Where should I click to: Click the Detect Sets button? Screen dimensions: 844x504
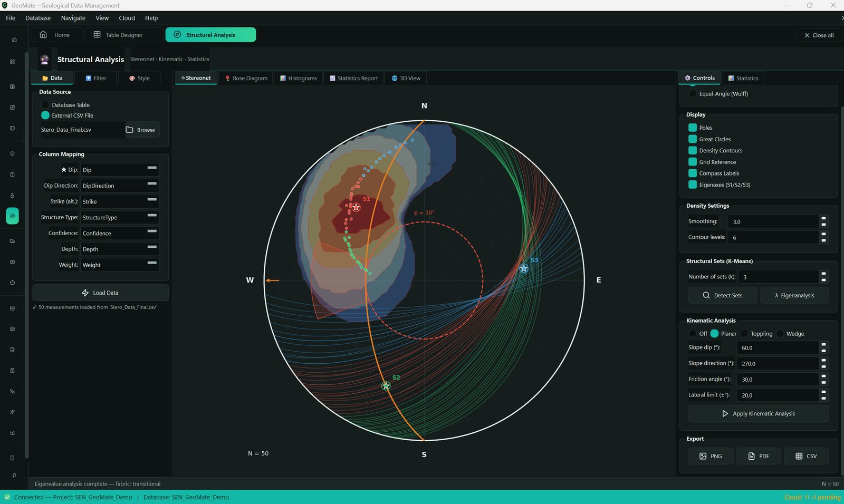723,295
